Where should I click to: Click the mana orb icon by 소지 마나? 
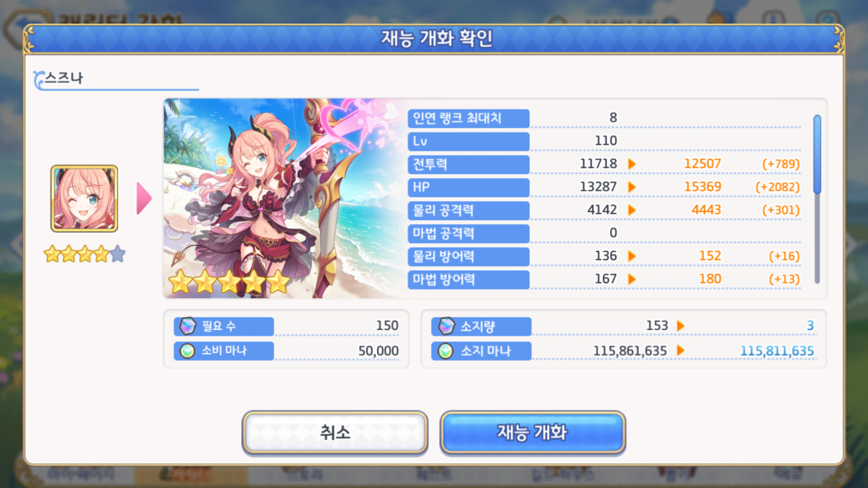(445, 351)
